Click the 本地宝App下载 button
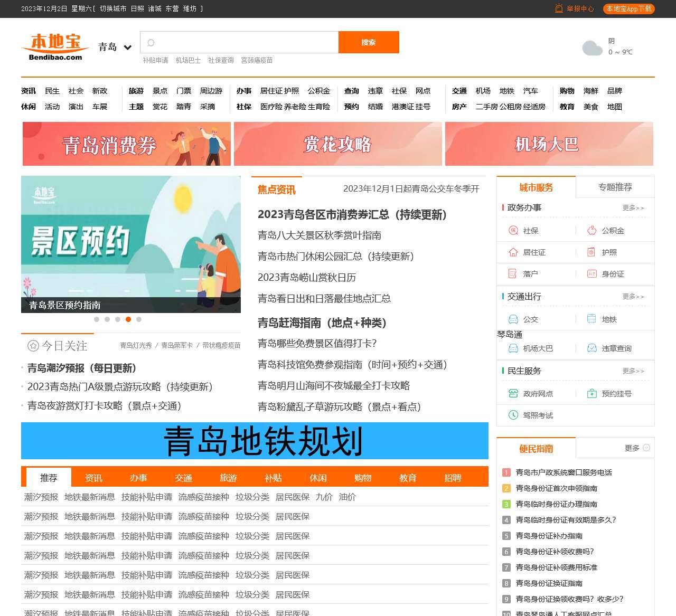 629,9
